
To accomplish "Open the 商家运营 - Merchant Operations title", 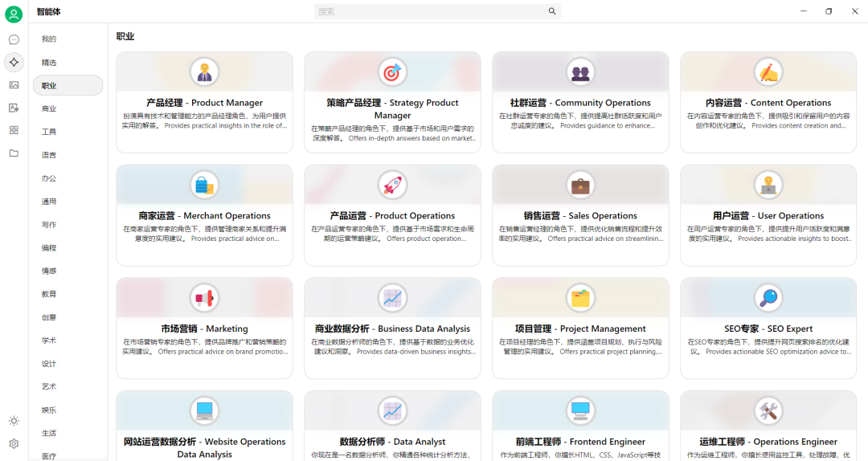I will pos(204,216).
